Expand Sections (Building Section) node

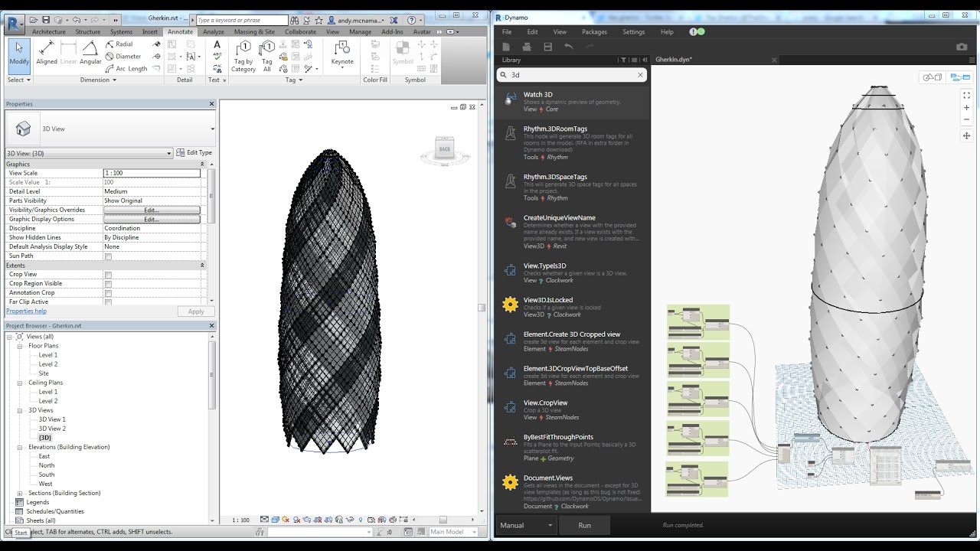tap(21, 493)
